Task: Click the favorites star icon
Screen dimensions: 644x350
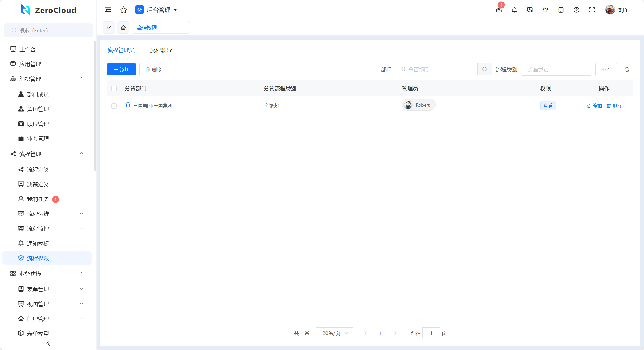Action: [x=124, y=10]
